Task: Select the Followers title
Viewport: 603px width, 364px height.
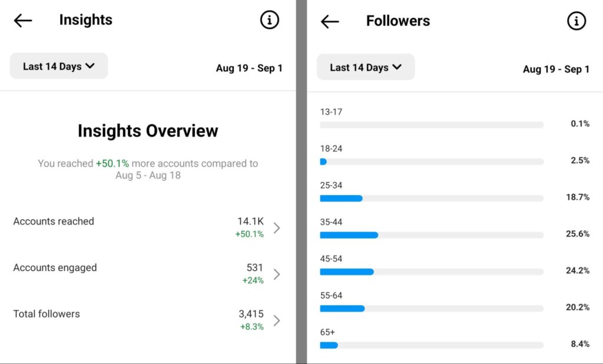Action: pyautogui.click(x=398, y=21)
